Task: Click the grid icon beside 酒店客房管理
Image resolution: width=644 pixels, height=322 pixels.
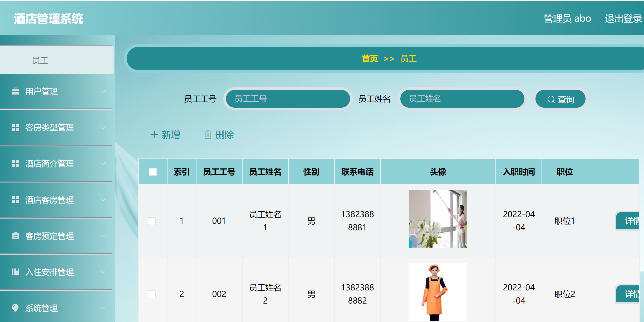Action: [16, 200]
